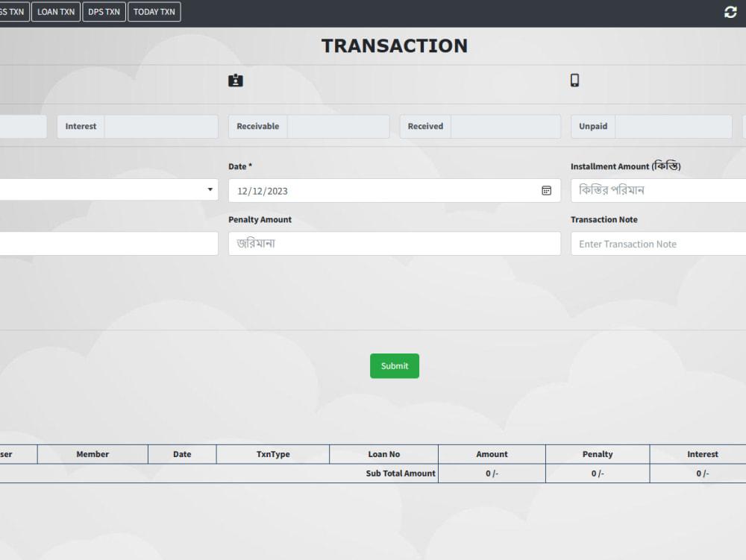Click the Interest value field

point(161,127)
